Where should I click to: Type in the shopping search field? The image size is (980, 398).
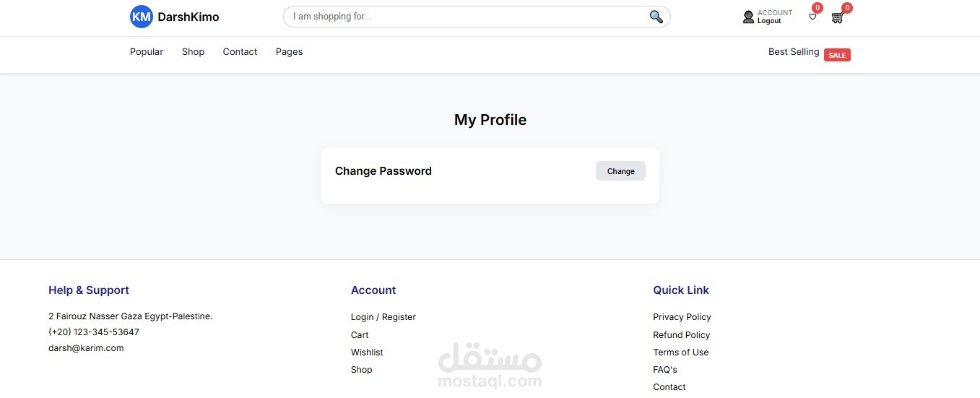point(462,17)
